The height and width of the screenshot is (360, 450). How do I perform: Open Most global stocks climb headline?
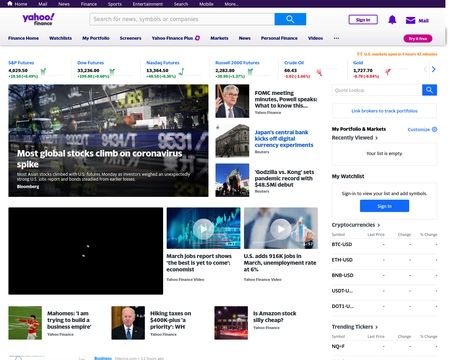99,159
